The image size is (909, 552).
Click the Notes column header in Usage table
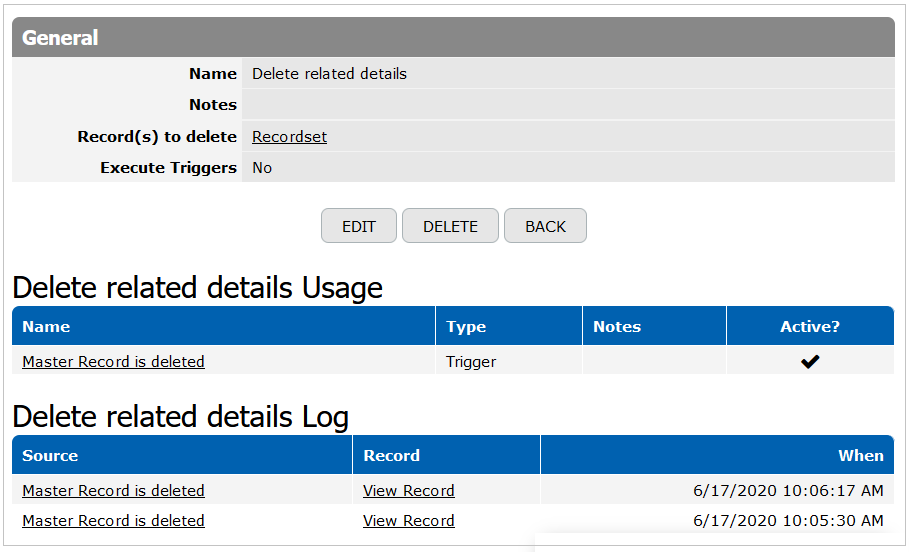[x=655, y=326]
